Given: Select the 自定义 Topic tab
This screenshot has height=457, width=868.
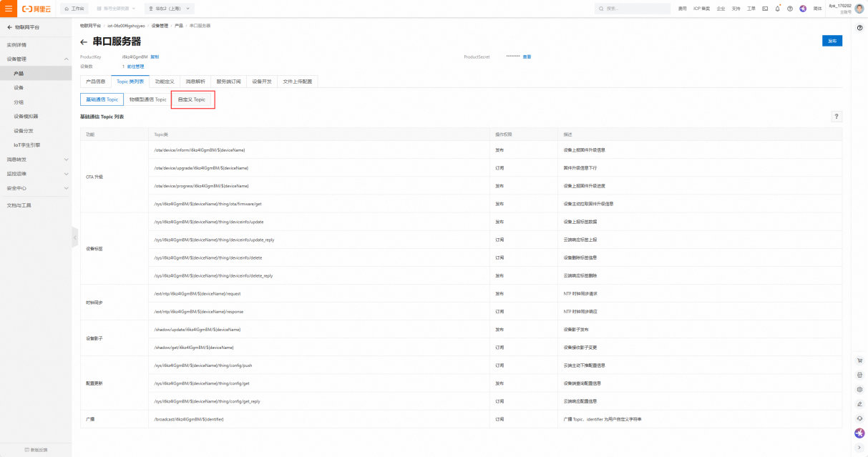Looking at the screenshot, I should click(192, 99).
